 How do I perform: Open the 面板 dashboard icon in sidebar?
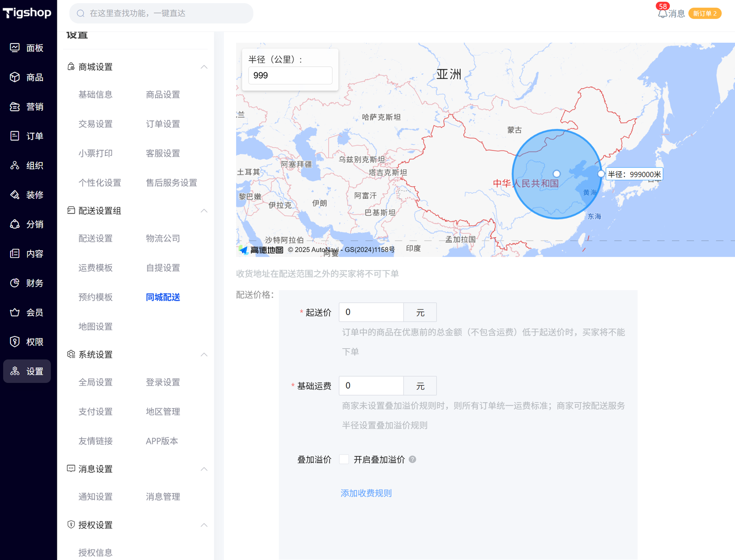[15, 48]
